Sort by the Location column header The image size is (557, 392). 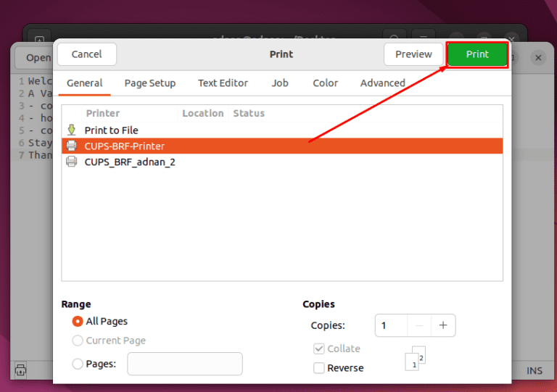pos(203,114)
